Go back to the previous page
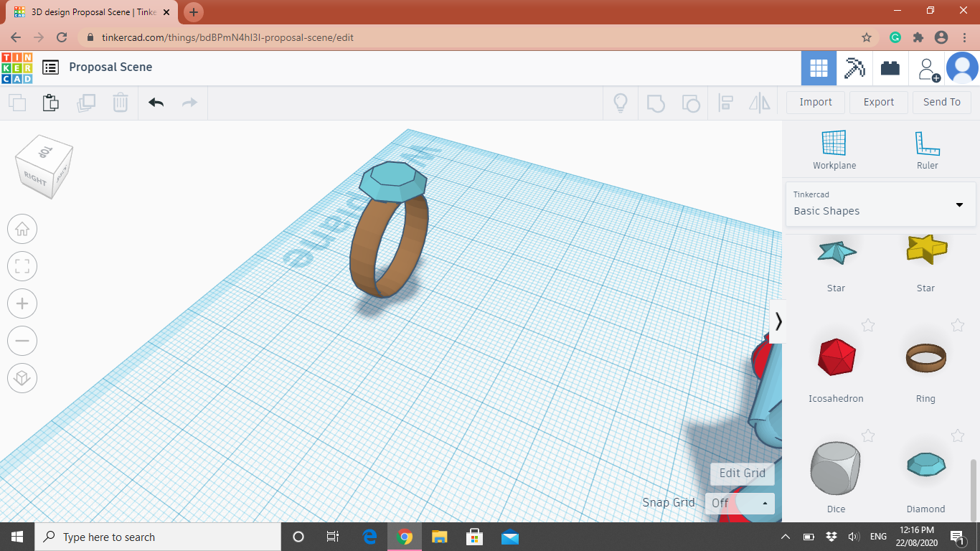Viewport: 980px width, 551px height. [x=16, y=37]
